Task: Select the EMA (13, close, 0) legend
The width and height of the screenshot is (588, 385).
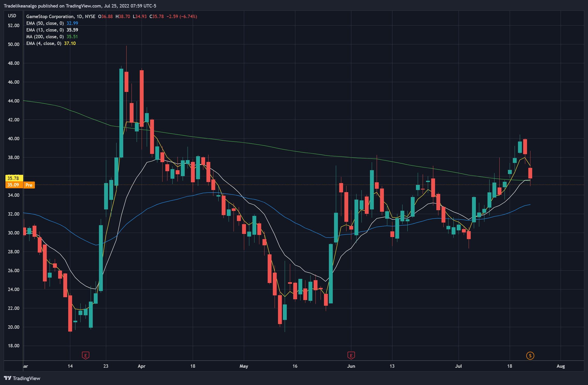Action: pos(45,30)
